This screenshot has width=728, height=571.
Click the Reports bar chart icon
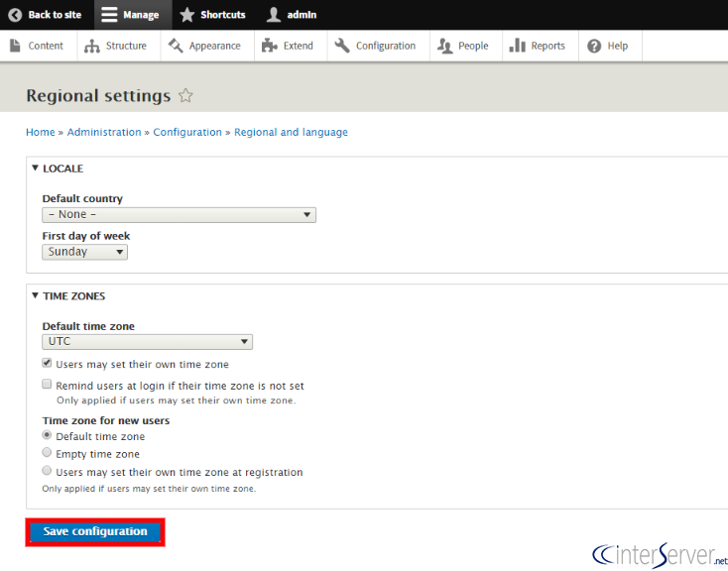click(517, 46)
